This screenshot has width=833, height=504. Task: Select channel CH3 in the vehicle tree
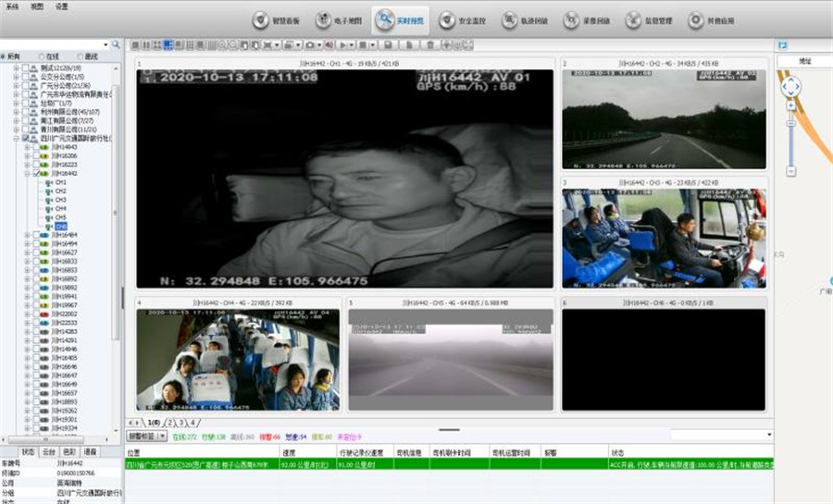(x=60, y=200)
